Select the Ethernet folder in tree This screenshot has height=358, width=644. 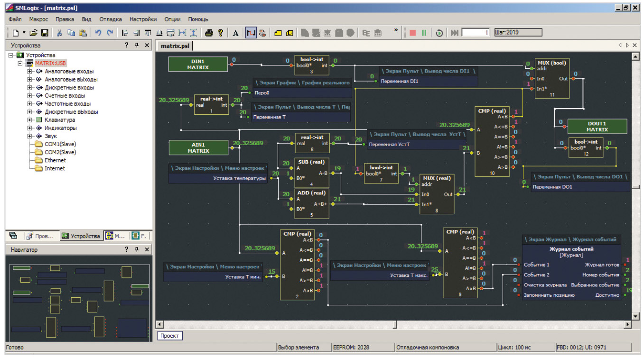pos(55,160)
